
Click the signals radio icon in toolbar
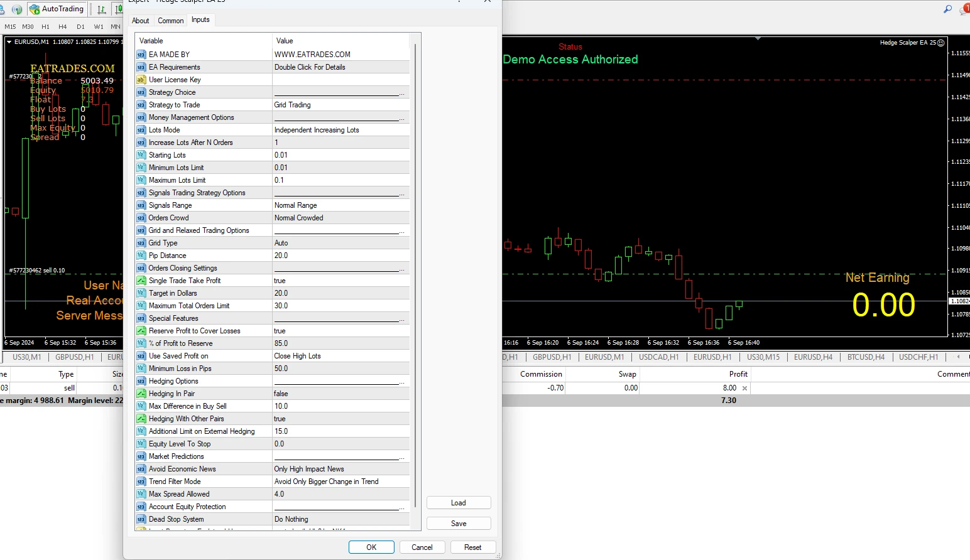pyautogui.click(x=17, y=9)
